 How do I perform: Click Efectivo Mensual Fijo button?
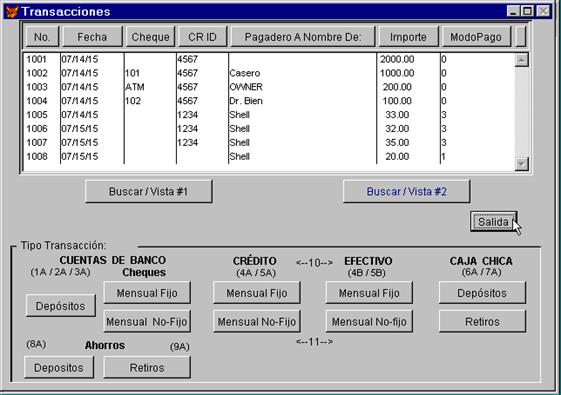point(369,293)
